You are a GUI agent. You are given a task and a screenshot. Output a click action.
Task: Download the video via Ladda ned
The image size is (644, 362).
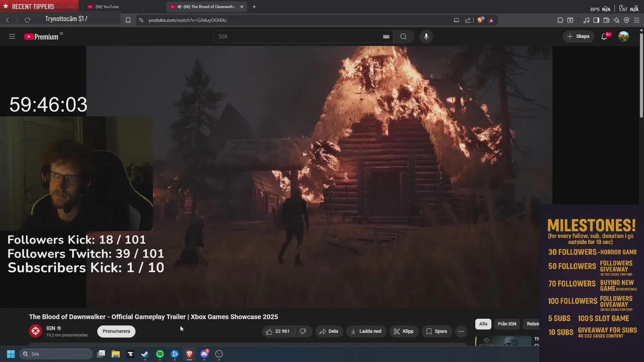pyautogui.click(x=367, y=331)
